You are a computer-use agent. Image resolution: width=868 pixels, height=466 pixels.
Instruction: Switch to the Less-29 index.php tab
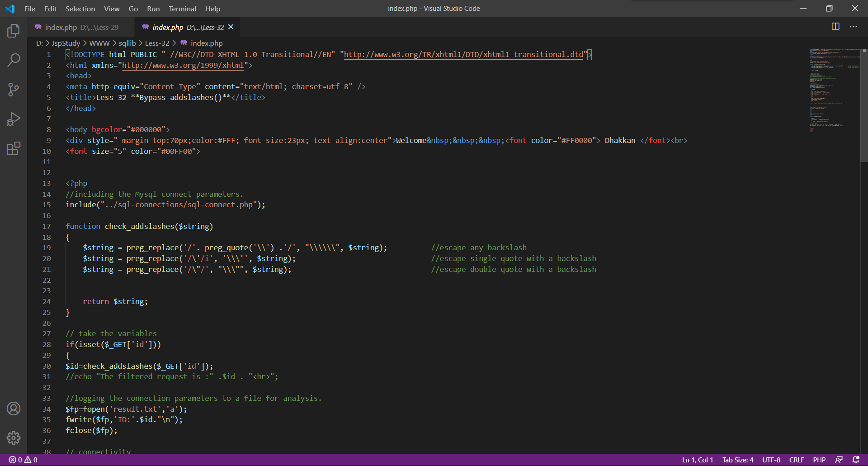(81, 27)
